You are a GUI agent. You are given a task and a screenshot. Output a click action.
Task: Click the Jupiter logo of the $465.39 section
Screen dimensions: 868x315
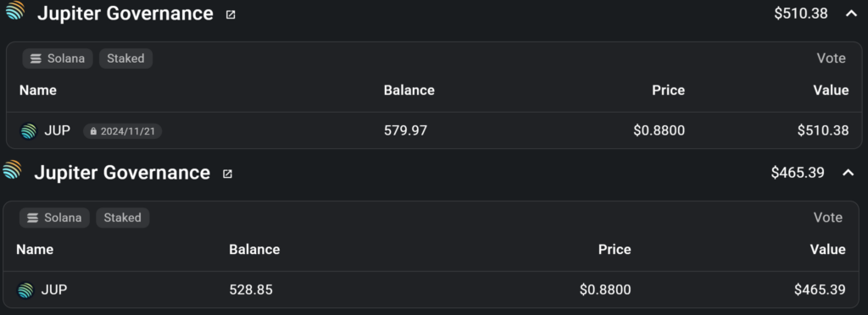12,169
